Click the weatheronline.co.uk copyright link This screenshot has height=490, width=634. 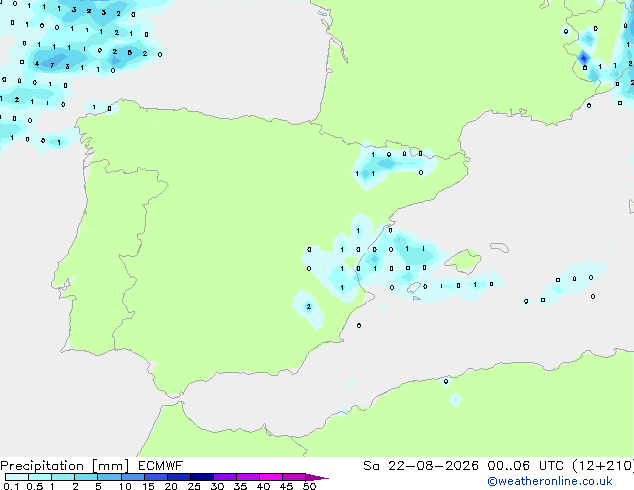(550, 481)
